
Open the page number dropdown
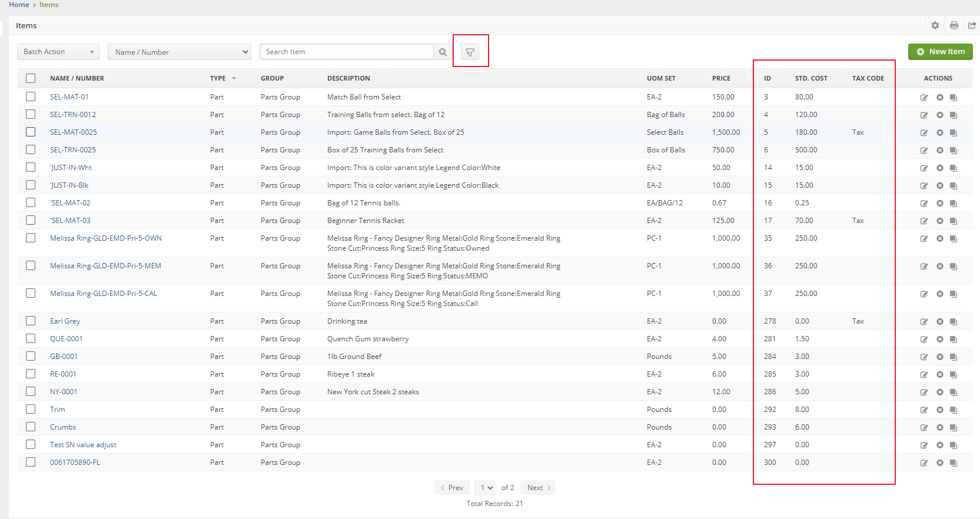(486, 488)
